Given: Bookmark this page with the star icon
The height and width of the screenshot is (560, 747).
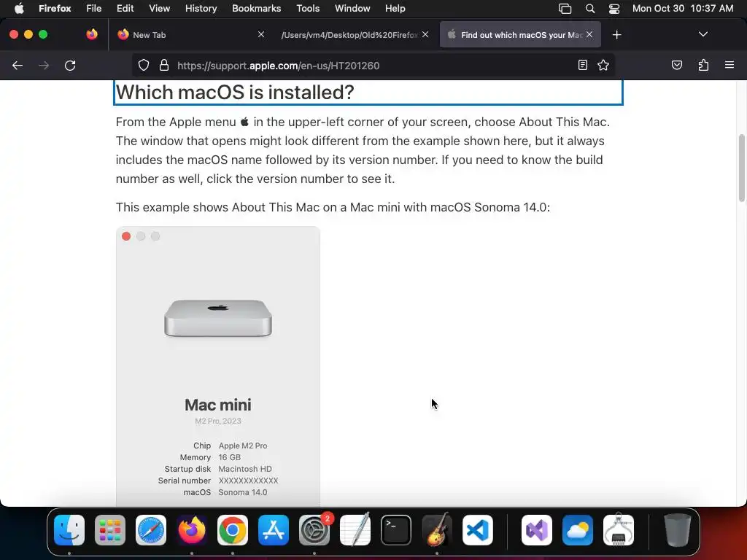Looking at the screenshot, I should pos(603,65).
